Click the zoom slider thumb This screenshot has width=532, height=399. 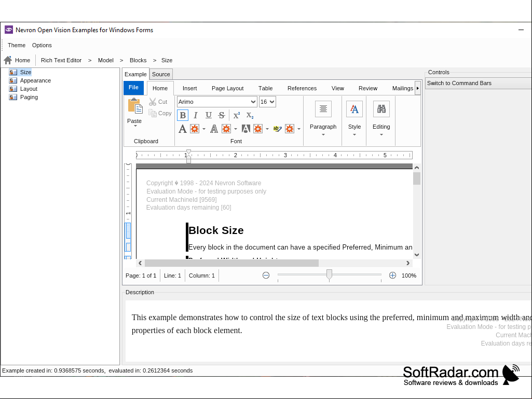click(329, 275)
